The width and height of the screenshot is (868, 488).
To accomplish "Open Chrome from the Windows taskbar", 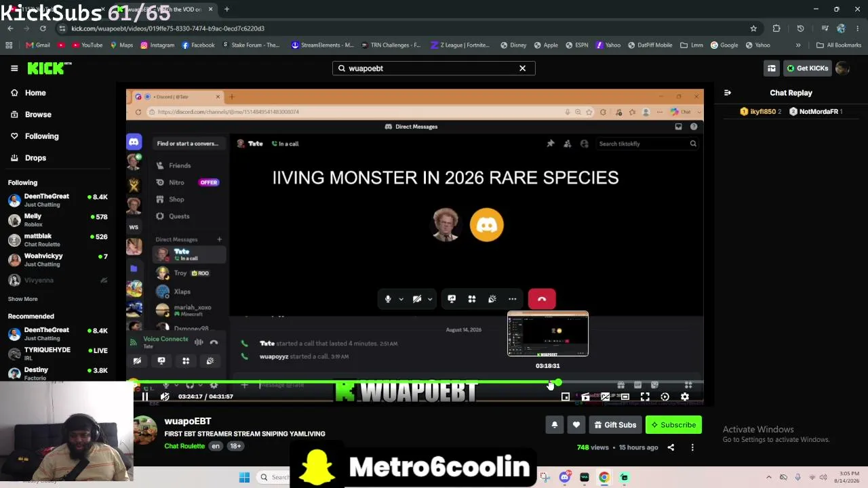I will 604,477.
